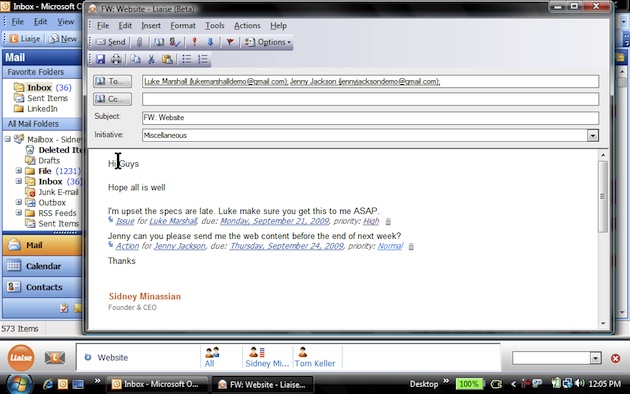Click into the Cc input field
The width and height of the screenshot is (630, 394).
[x=370, y=99]
